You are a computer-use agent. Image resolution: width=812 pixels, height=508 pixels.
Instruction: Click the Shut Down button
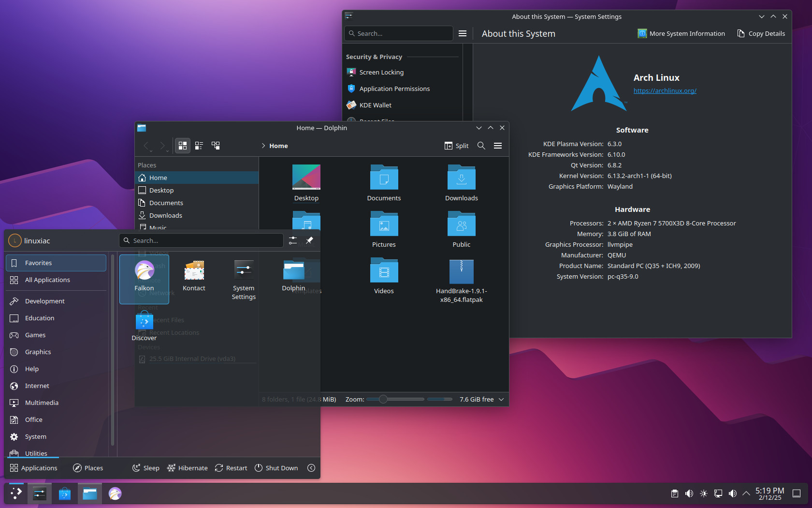tap(276, 468)
